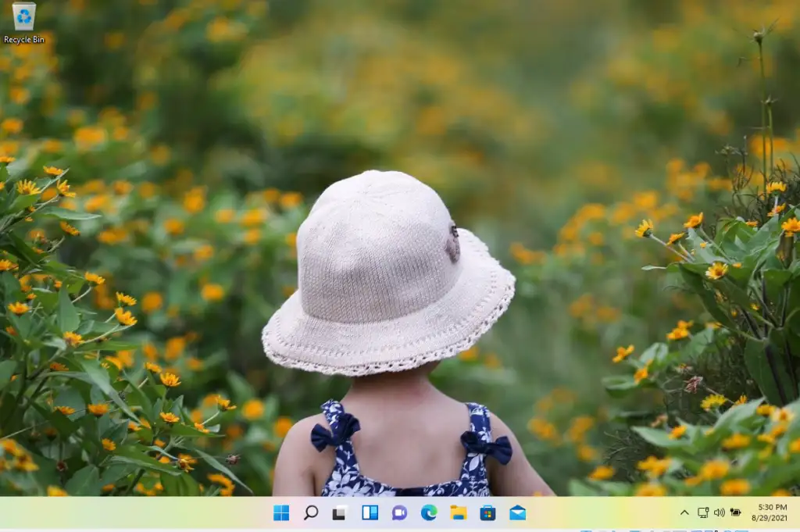Screen dimensions: 800x532
Task: Click the volume speaker tray icon
Action: 719,513
